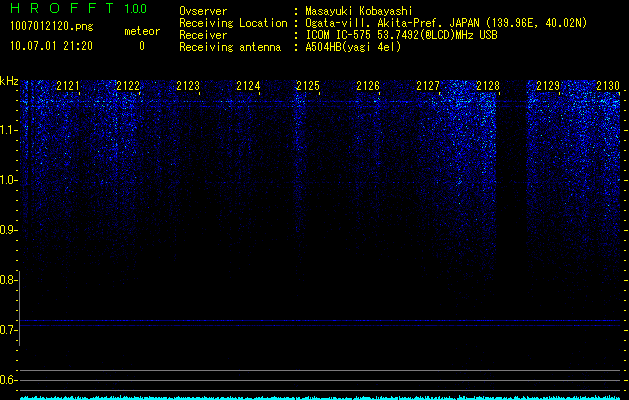The width and height of the screenshot is (629, 400).
Task: Click the 0.8 kHz axis label
Action: coord(9,280)
